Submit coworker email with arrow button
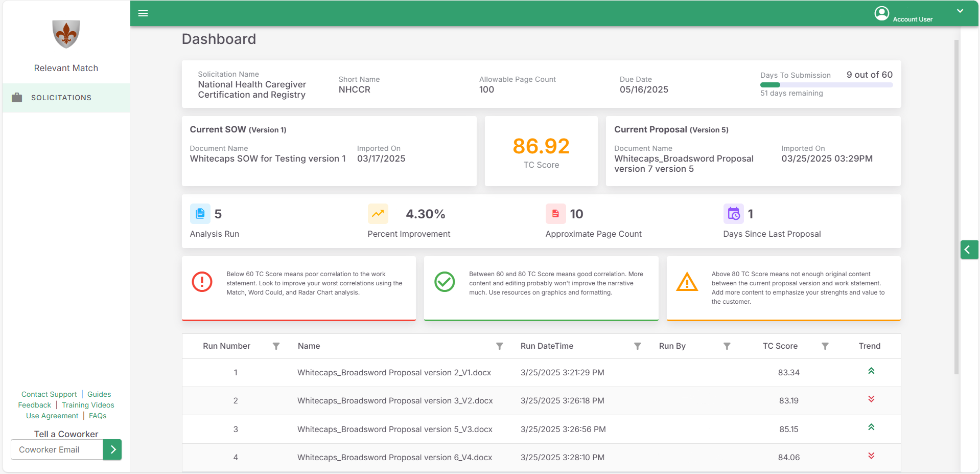The height and width of the screenshot is (474, 980). point(112,449)
